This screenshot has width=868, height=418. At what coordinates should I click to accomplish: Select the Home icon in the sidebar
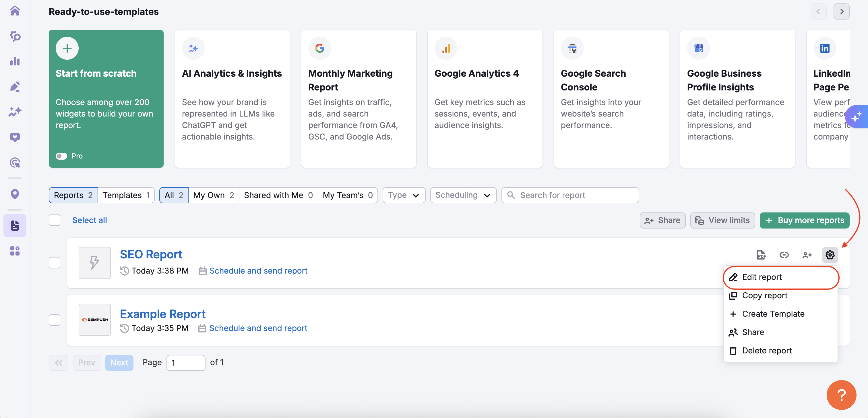pos(15,11)
